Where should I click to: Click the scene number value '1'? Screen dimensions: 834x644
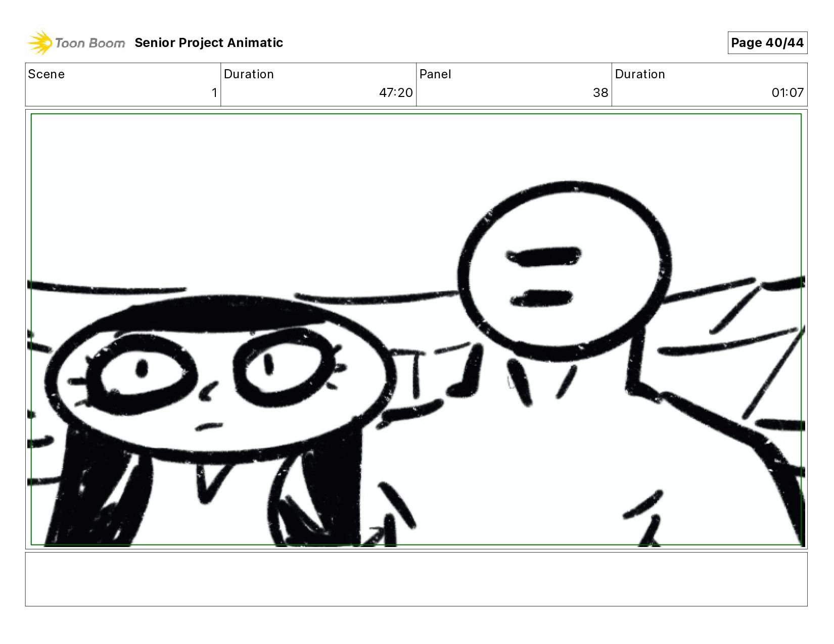(214, 93)
